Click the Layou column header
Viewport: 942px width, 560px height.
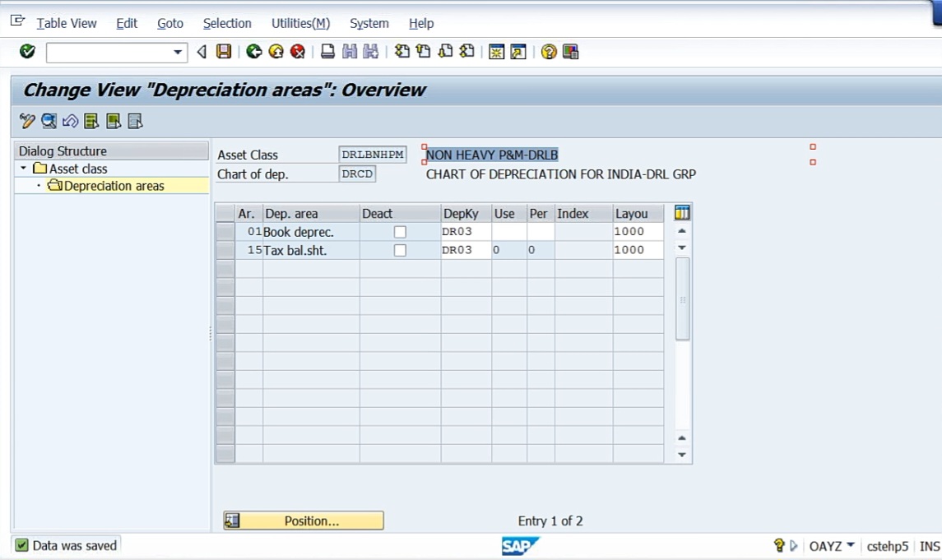638,214
